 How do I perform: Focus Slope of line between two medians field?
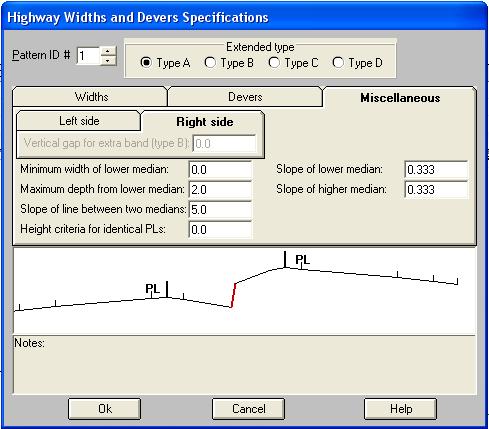coord(220,210)
